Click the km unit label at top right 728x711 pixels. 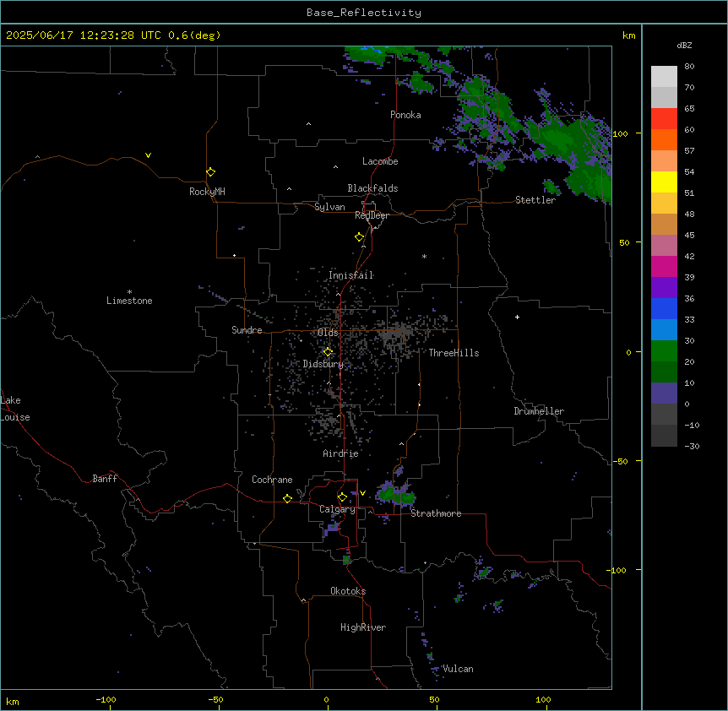coord(629,35)
